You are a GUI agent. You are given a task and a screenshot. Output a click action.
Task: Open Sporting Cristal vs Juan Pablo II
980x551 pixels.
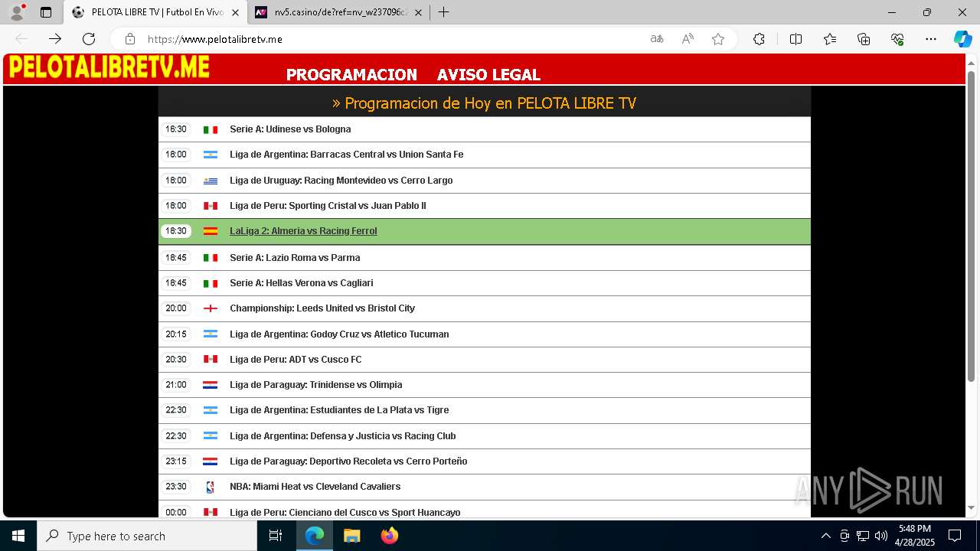click(328, 206)
